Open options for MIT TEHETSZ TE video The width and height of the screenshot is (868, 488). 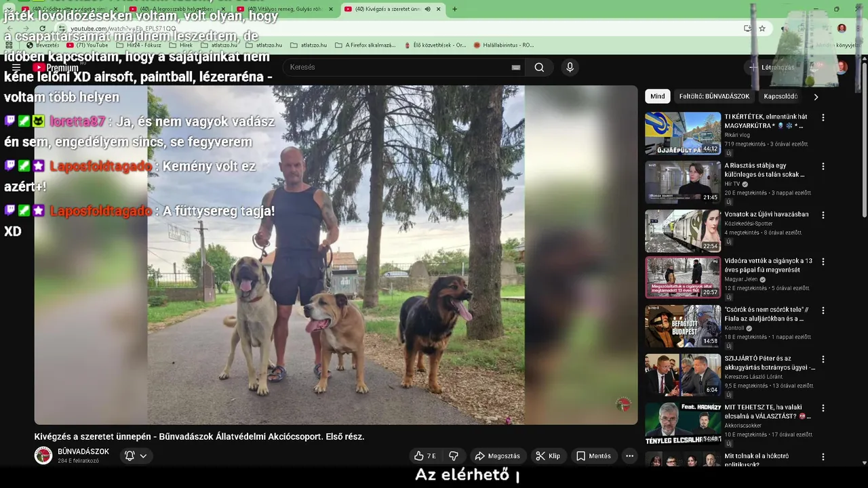click(x=823, y=408)
